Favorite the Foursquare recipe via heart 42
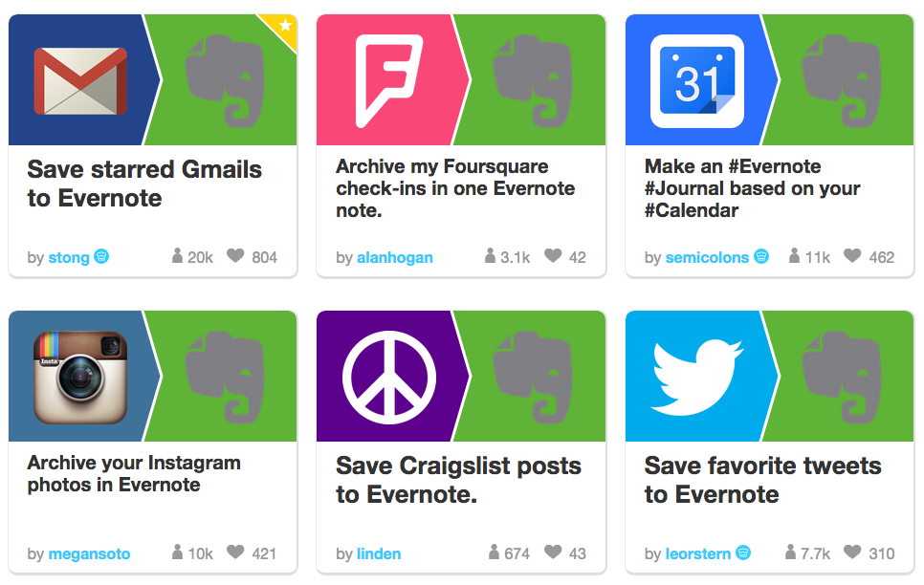Screen dimensions: 924x585 point(553,255)
